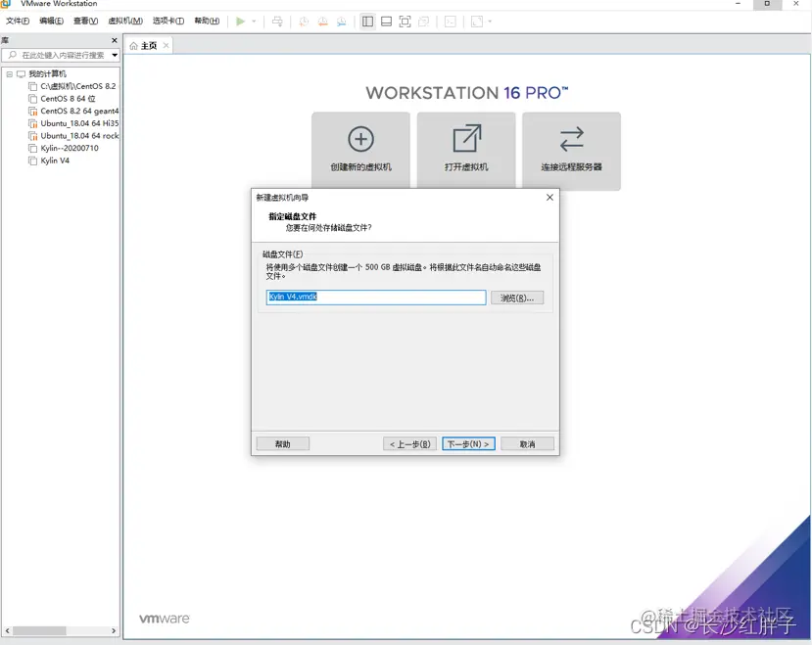Select the Kylin--20200710 VM
The width and height of the screenshot is (812, 645).
click(x=70, y=148)
